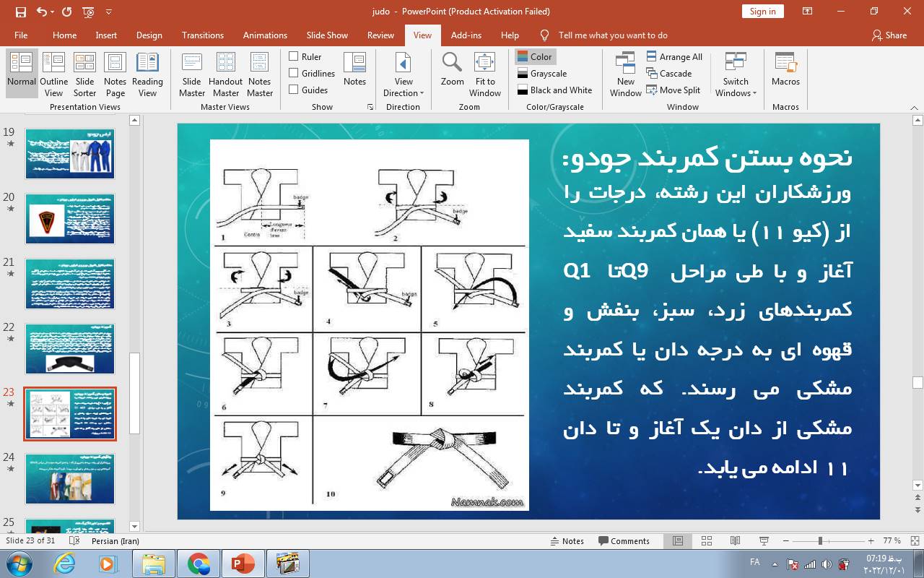The image size is (924, 578).
Task: Turn on the Guides checkbox
Action: coord(294,90)
